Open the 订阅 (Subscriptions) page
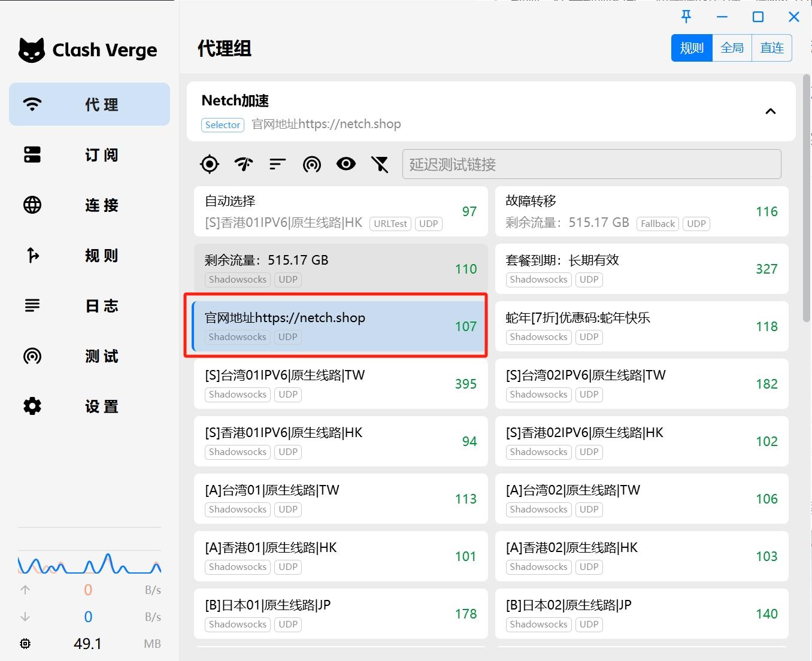 [x=89, y=154]
